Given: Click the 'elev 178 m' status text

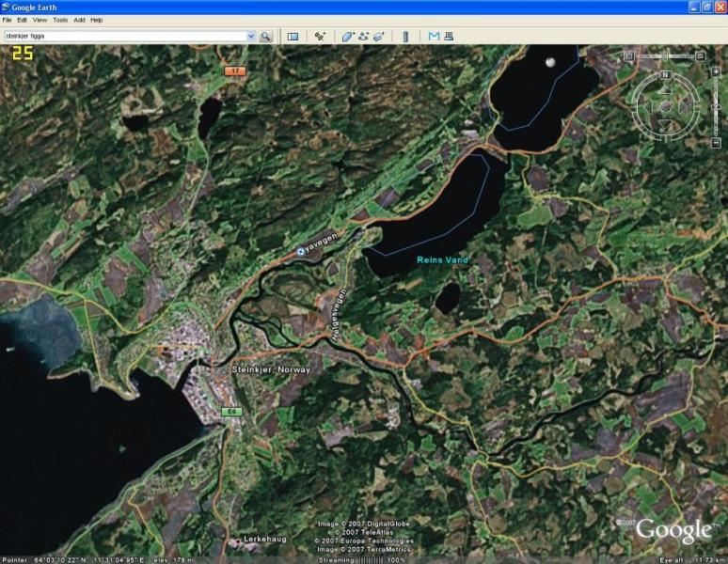Looking at the screenshot, I should point(174,560).
